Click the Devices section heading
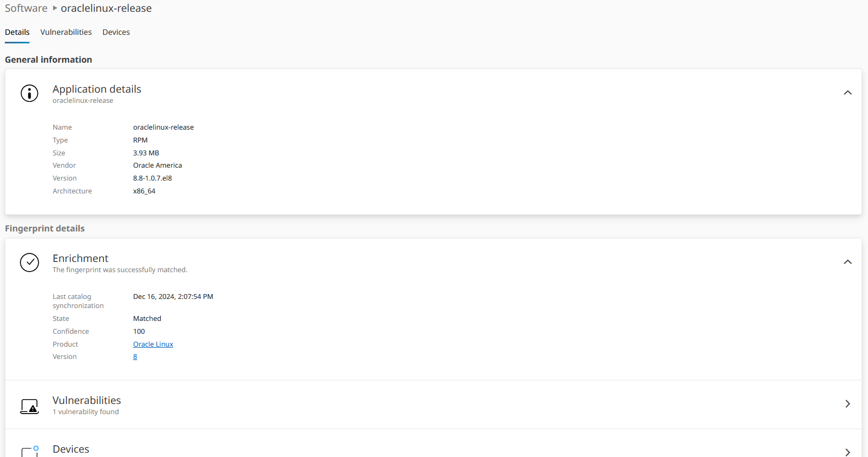The width and height of the screenshot is (868, 457). (x=71, y=449)
